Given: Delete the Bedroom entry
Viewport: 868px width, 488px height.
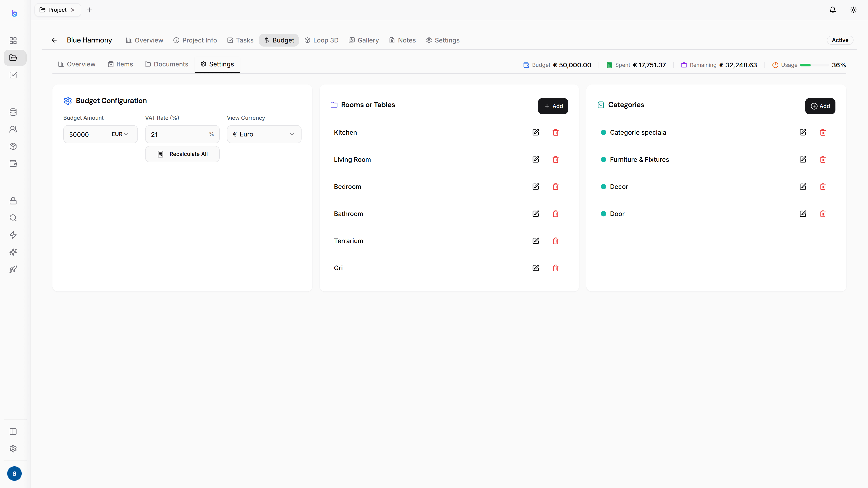Looking at the screenshot, I should point(556,187).
